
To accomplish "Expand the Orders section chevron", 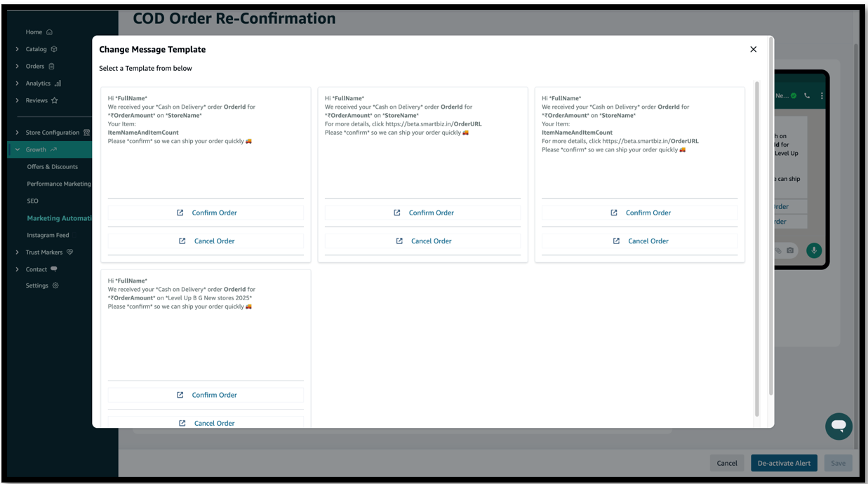I will (x=18, y=67).
